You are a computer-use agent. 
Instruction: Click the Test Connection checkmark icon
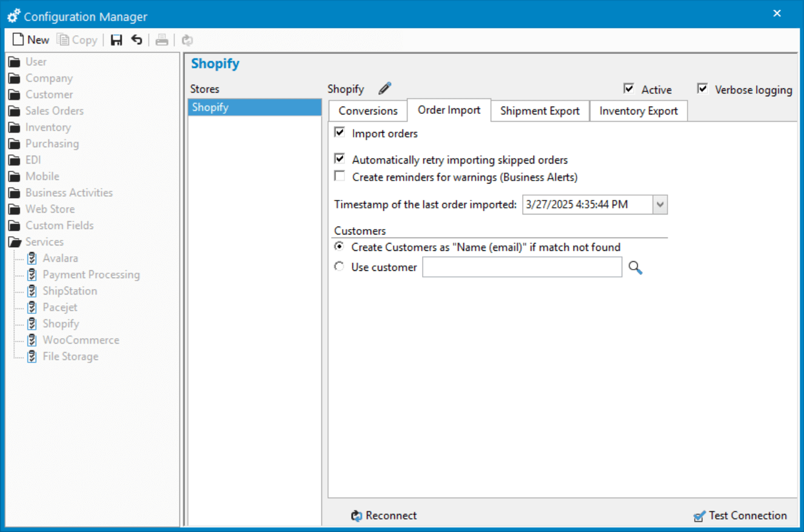point(700,516)
